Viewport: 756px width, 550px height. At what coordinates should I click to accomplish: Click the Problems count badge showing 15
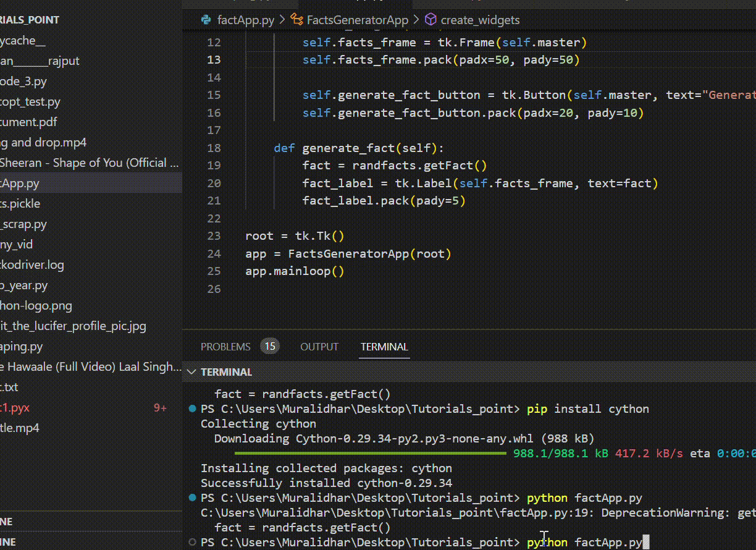(x=270, y=347)
